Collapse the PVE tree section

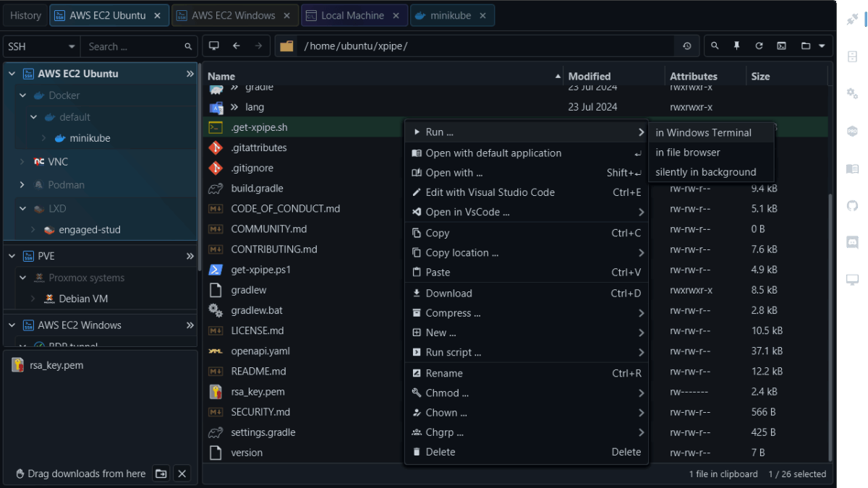pos(12,256)
